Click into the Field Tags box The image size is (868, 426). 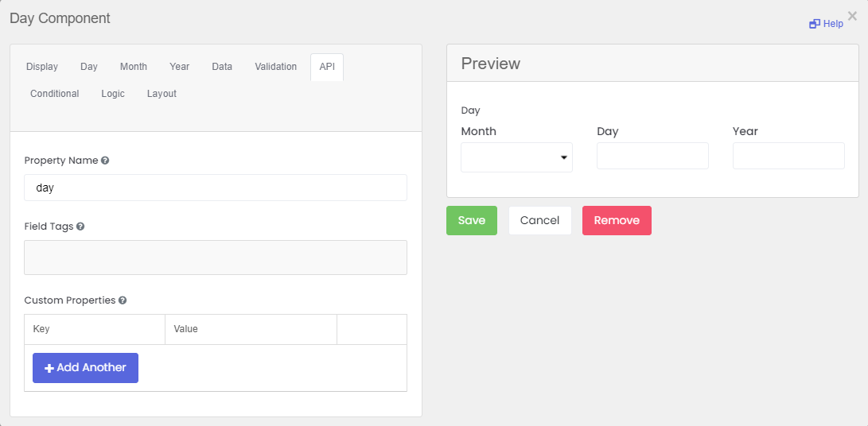pos(216,258)
